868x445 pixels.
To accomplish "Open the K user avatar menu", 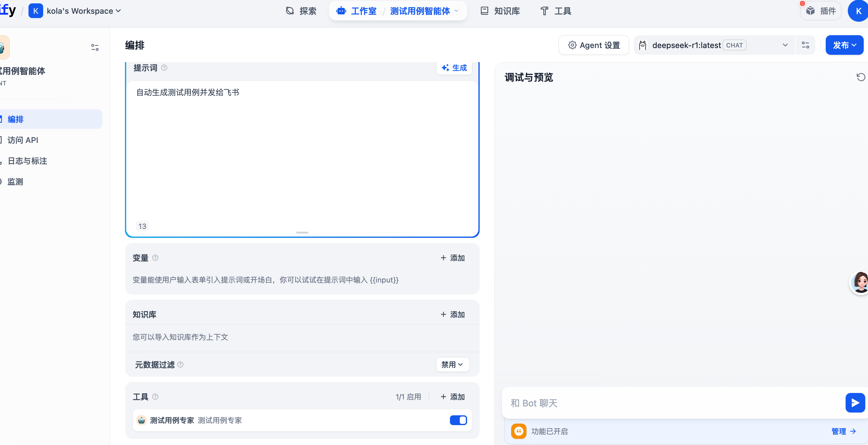I will click(x=858, y=11).
